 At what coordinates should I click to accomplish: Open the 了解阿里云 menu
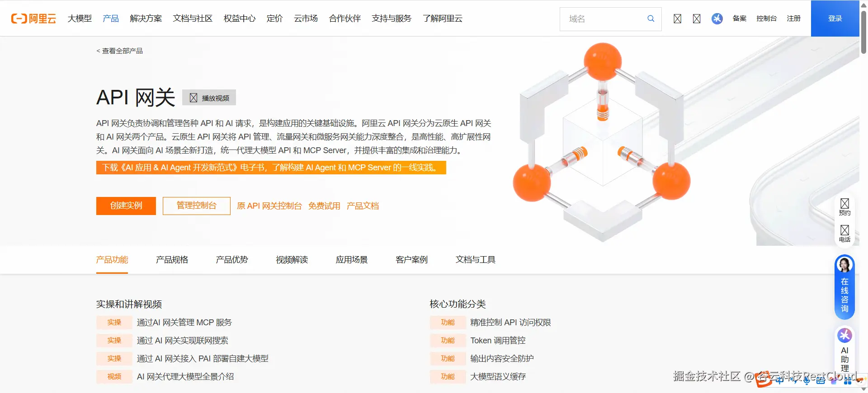(443, 19)
